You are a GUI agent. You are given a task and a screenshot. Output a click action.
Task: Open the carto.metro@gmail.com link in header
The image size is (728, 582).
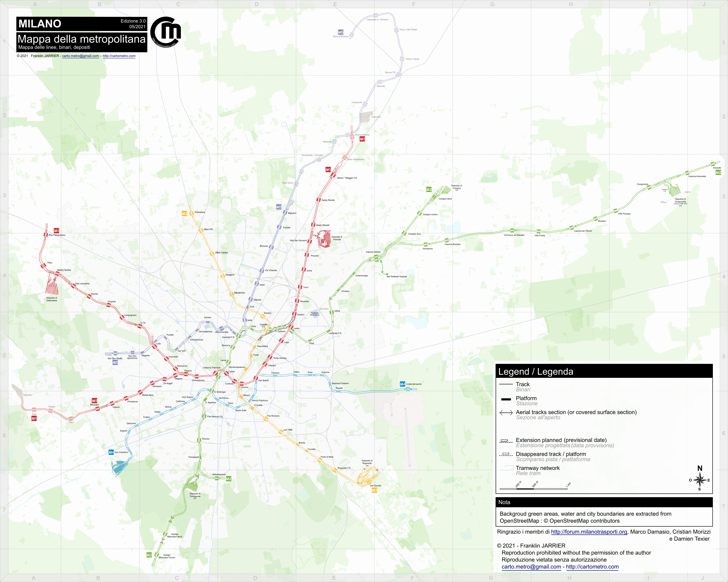[x=80, y=56]
